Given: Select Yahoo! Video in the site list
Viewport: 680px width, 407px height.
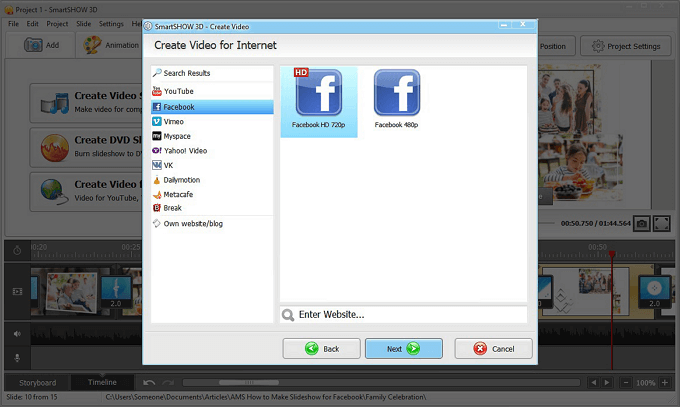Looking at the screenshot, I should pyautogui.click(x=212, y=151).
